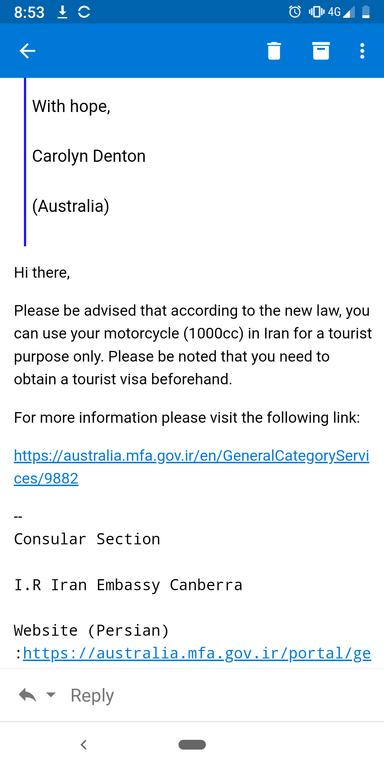
Task: Tap the download icon in status bar
Action: pos(62,12)
